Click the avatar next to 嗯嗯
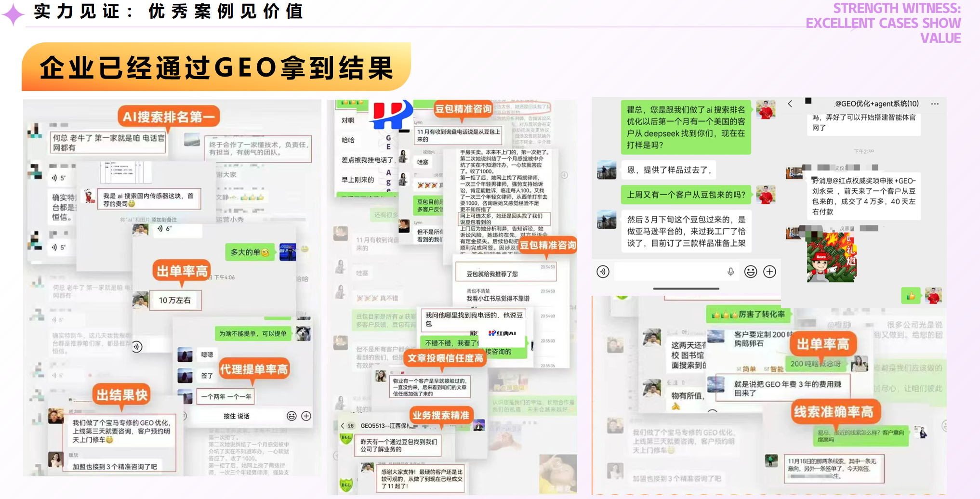This screenshot has height=499, width=980. click(x=185, y=355)
